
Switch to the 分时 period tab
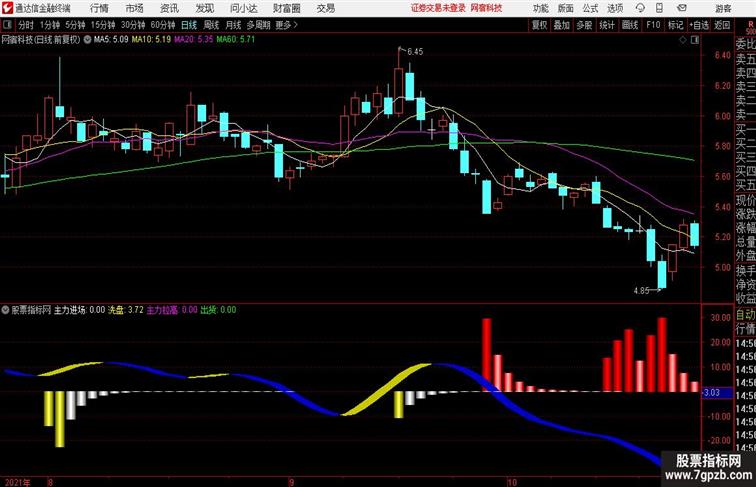click(x=26, y=25)
